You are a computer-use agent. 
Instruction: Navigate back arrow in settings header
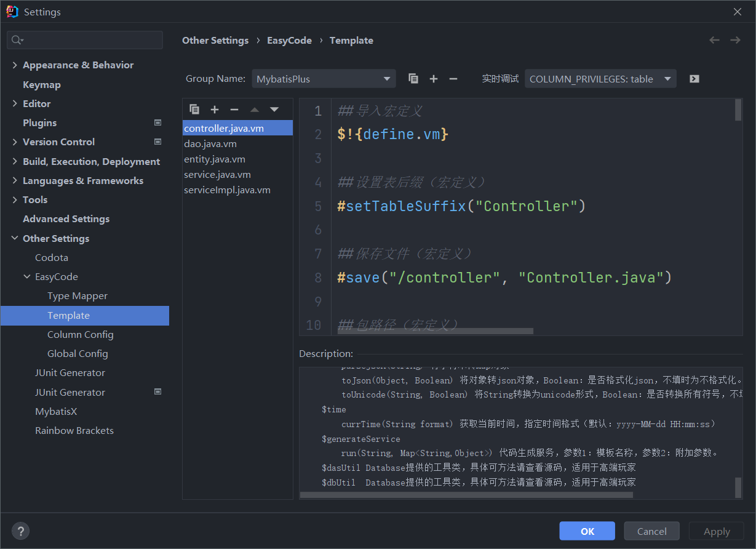(x=714, y=40)
